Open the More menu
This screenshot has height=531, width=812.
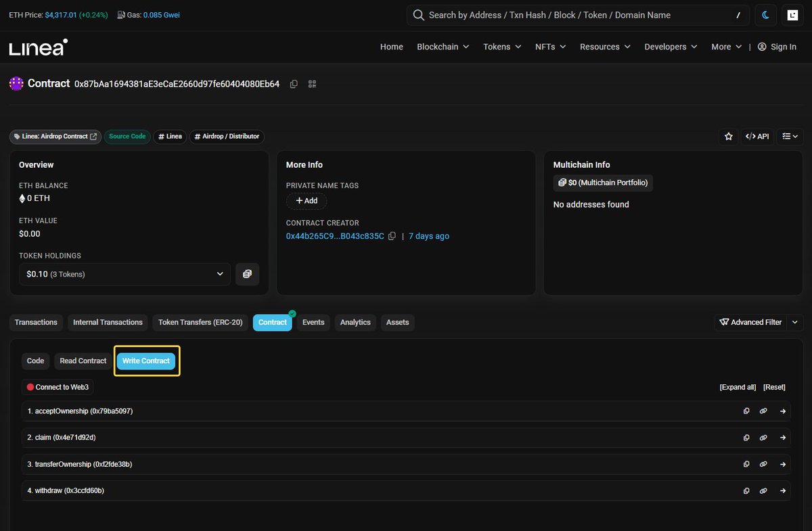[x=727, y=47]
